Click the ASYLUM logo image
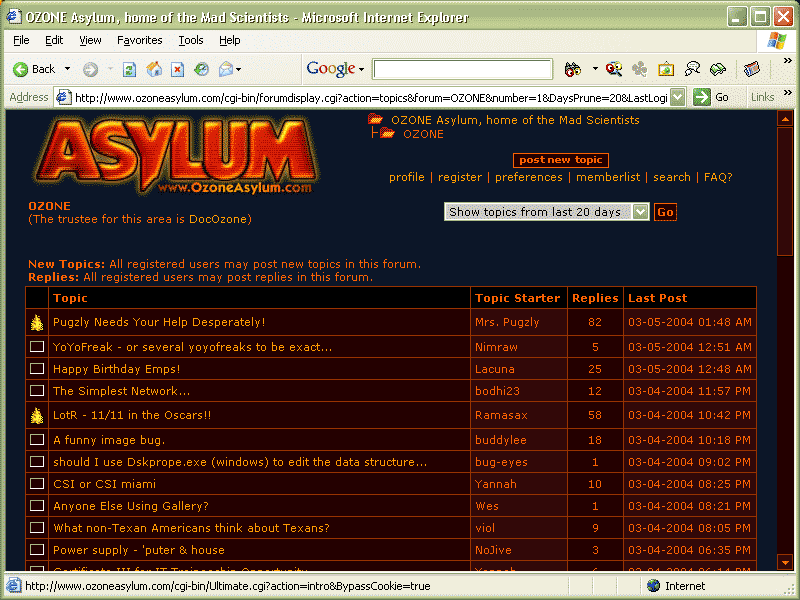This screenshot has height=600, width=800. [176, 156]
